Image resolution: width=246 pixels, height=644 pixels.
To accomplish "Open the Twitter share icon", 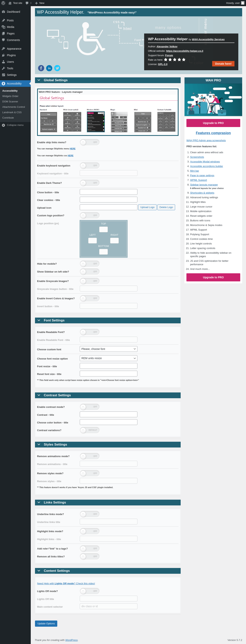I will coord(57,68).
